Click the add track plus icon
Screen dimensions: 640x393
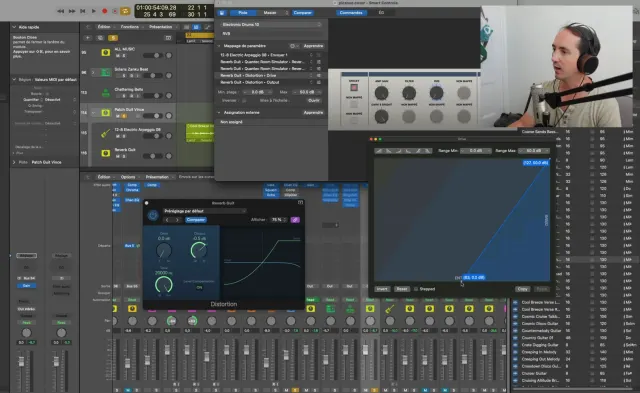88,38
